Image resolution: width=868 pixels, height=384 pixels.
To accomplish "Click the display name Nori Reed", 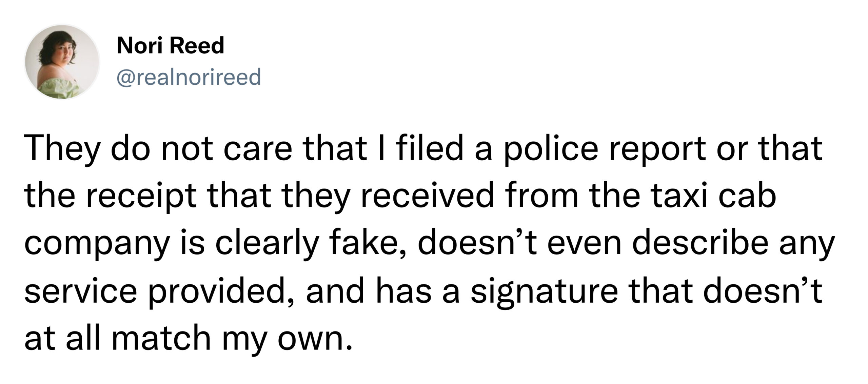I will [x=170, y=45].
